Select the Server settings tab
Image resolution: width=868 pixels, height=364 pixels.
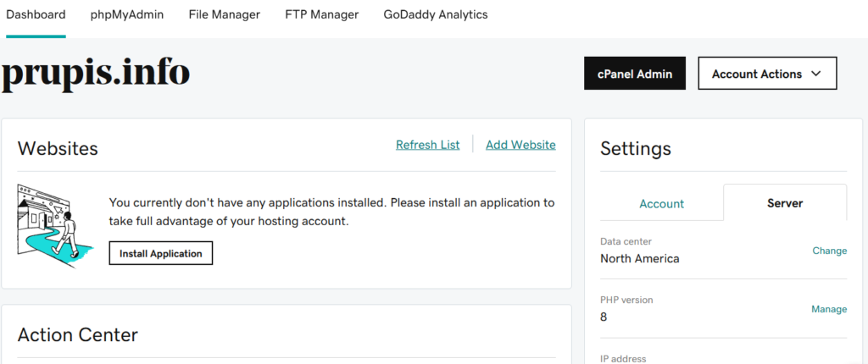(x=785, y=203)
